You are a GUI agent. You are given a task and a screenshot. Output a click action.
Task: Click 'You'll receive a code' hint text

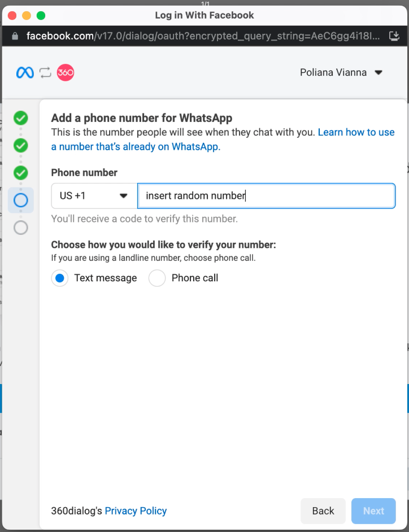[144, 219]
